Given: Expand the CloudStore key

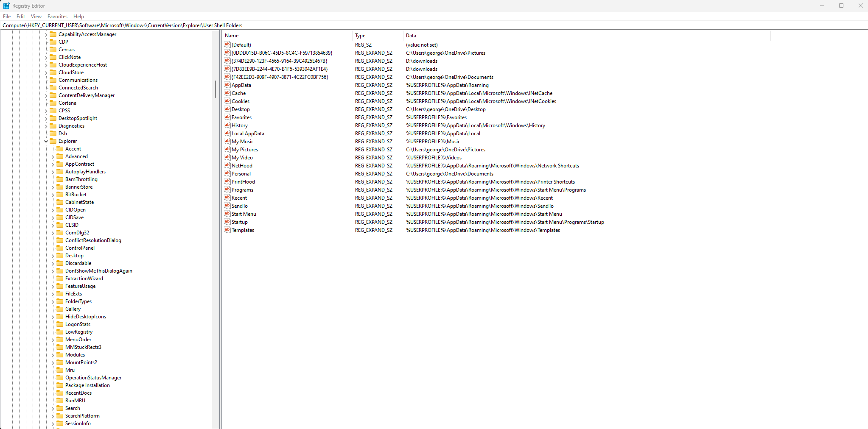Looking at the screenshot, I should click(46, 73).
